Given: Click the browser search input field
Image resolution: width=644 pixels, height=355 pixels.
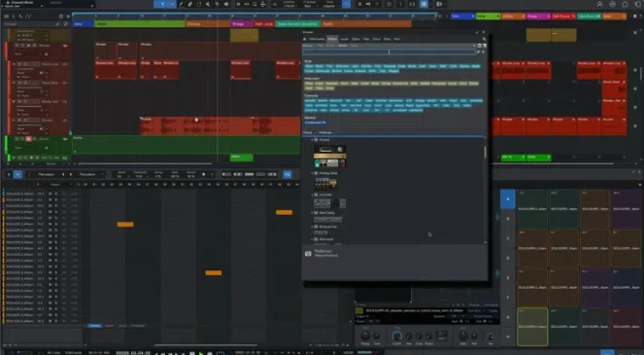Looking at the screenshot, I should (x=389, y=53).
